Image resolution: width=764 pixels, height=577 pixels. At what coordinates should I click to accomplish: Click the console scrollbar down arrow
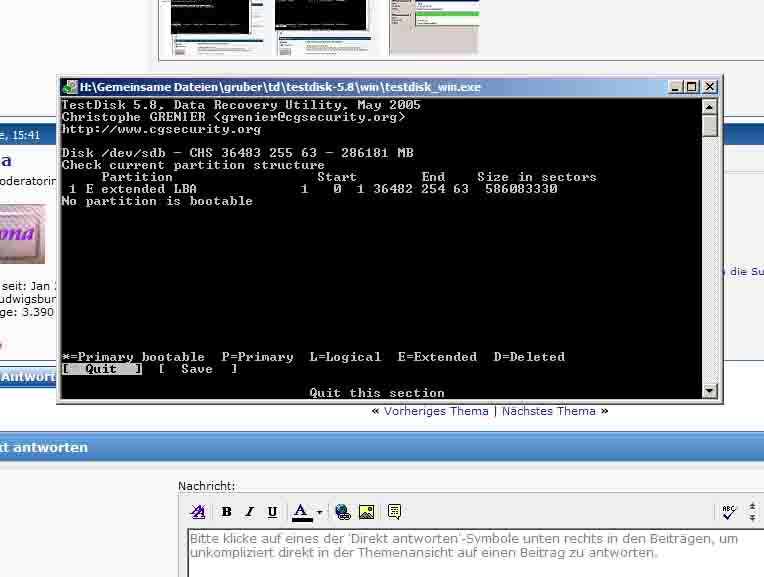coord(709,391)
